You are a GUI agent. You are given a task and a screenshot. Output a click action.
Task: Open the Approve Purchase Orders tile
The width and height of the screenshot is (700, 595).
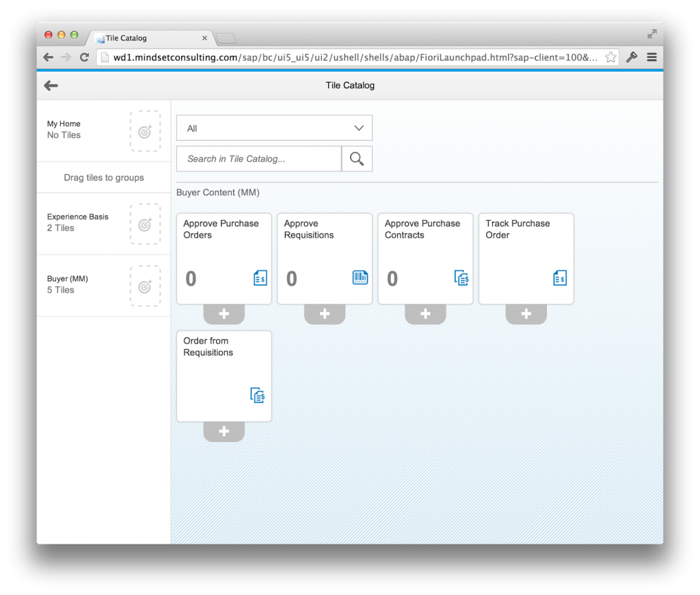click(224, 259)
